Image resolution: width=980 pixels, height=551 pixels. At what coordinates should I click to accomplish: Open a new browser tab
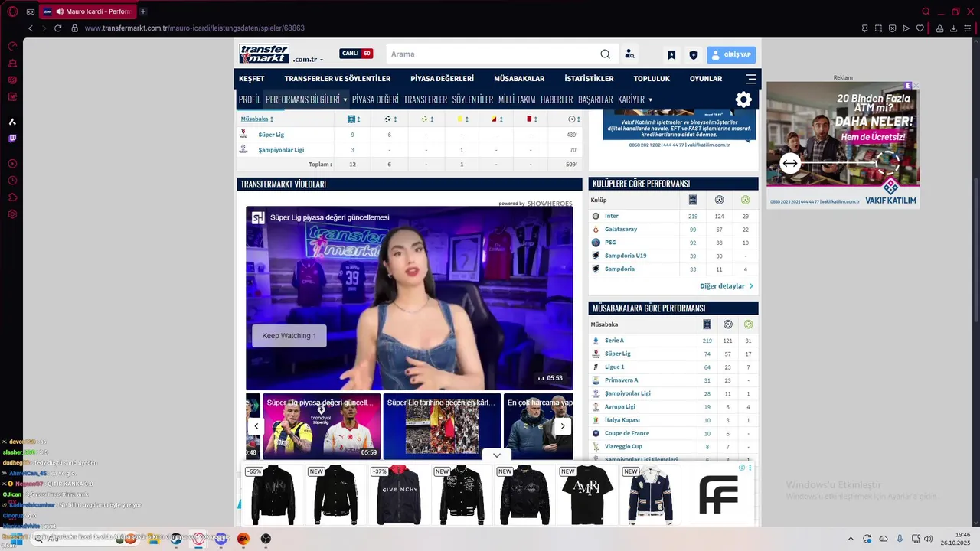[x=143, y=11]
